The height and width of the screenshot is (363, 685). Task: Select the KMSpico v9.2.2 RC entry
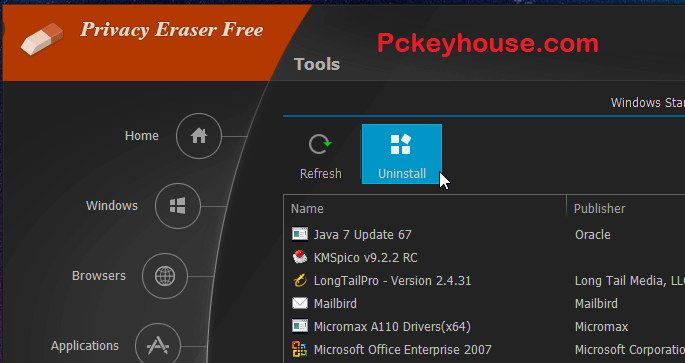[x=365, y=258]
